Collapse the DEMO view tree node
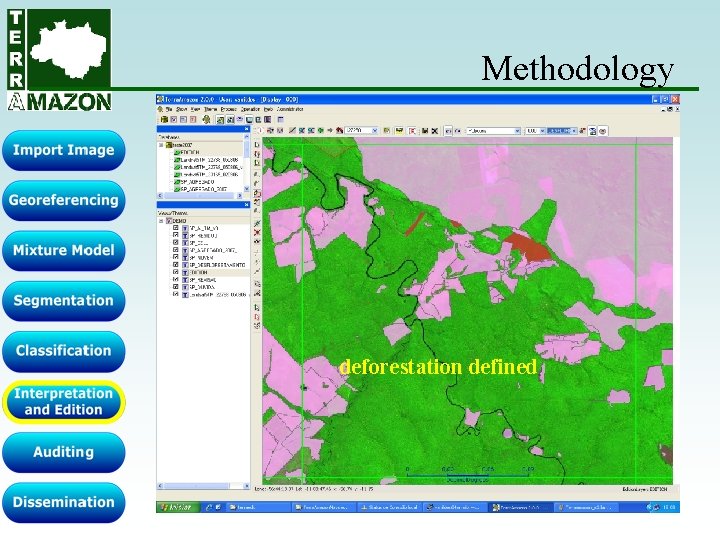 tap(161, 221)
